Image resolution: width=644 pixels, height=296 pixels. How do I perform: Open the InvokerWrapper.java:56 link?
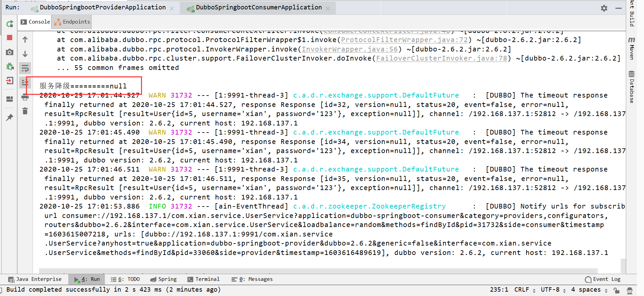click(x=350, y=49)
